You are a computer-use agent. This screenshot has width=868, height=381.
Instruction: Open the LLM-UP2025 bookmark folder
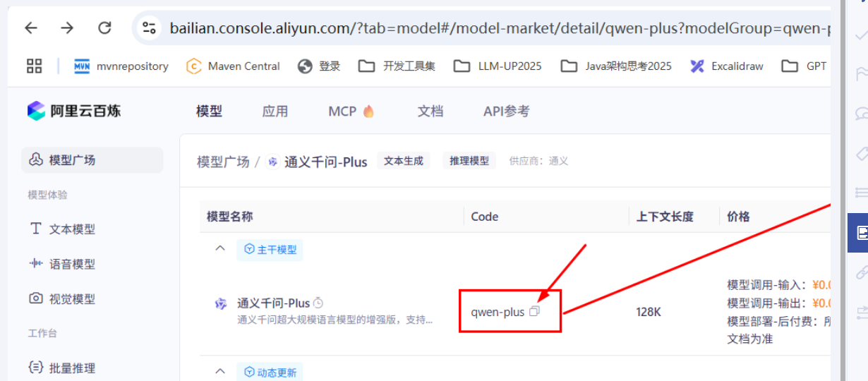coord(498,66)
